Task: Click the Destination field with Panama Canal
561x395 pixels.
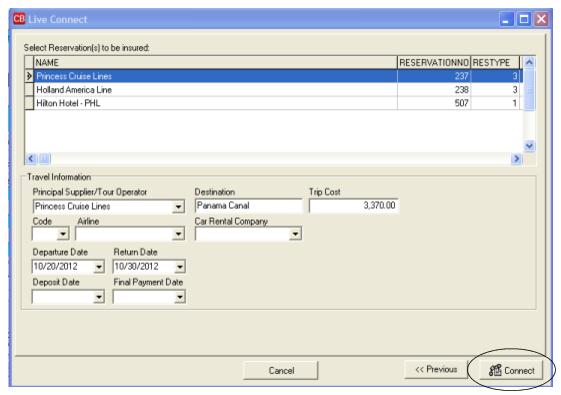Action: (x=249, y=206)
